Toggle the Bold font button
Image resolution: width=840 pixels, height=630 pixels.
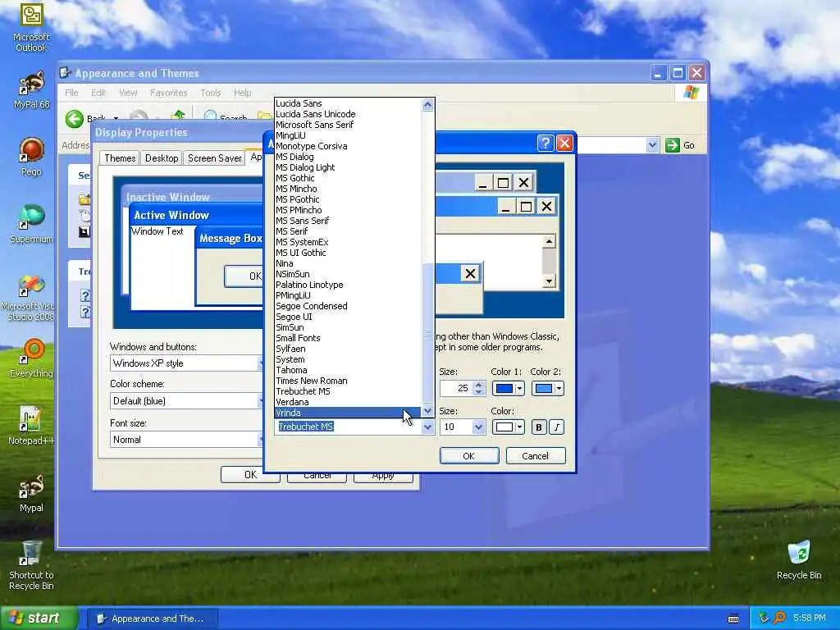[x=539, y=427]
